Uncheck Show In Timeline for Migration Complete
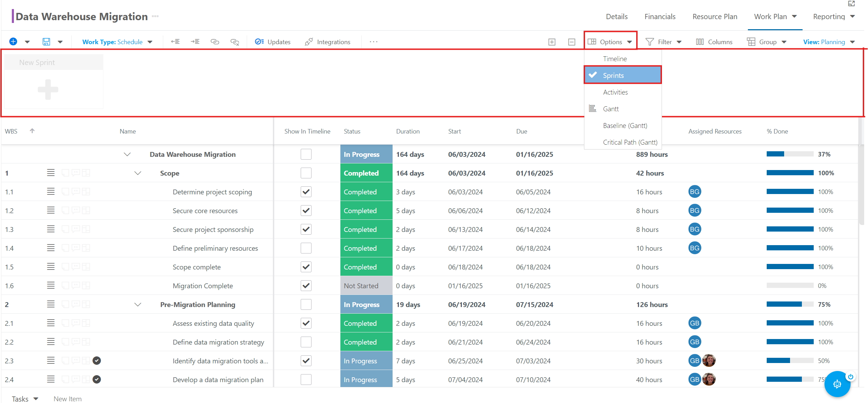 tap(306, 286)
